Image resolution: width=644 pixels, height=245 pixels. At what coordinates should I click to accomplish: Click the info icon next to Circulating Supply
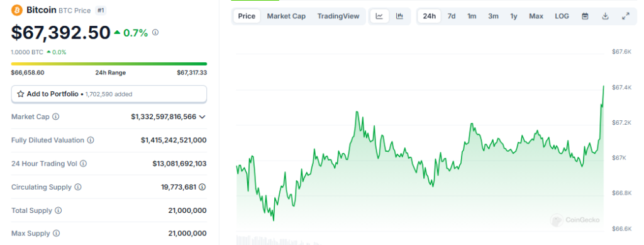(x=77, y=187)
